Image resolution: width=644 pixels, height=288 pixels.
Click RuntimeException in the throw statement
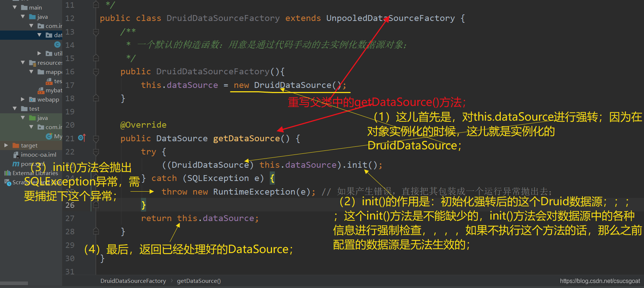(254, 192)
